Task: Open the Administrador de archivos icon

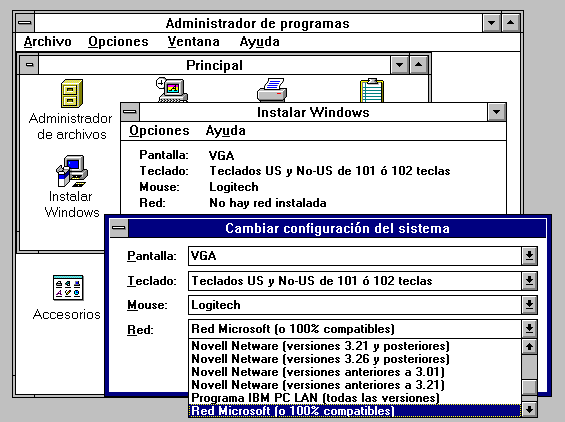Action: point(72,93)
